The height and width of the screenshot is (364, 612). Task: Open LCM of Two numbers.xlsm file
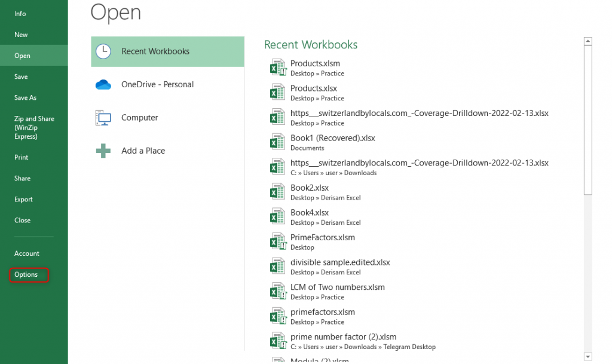click(338, 287)
